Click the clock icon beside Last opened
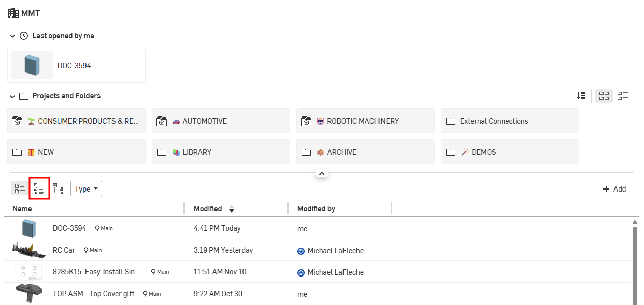The image size is (644, 305). [x=24, y=35]
